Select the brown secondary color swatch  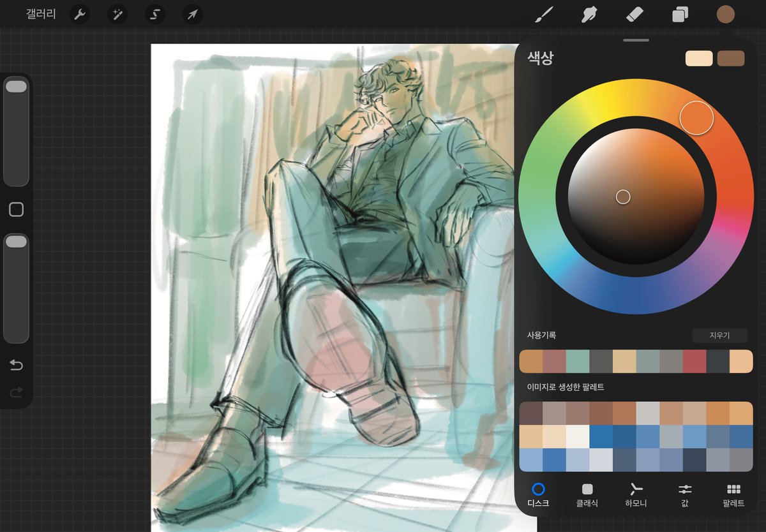coord(731,58)
